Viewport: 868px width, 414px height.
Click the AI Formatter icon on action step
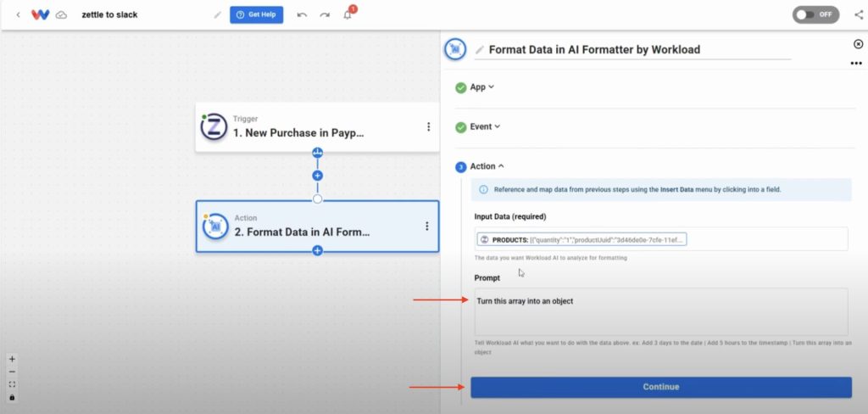pos(214,227)
